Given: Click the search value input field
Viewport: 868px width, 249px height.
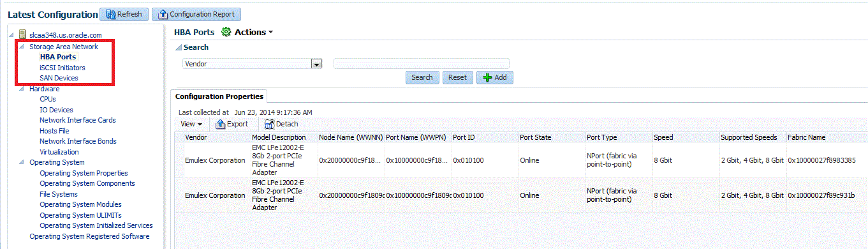Looking at the screenshot, I should (x=422, y=64).
